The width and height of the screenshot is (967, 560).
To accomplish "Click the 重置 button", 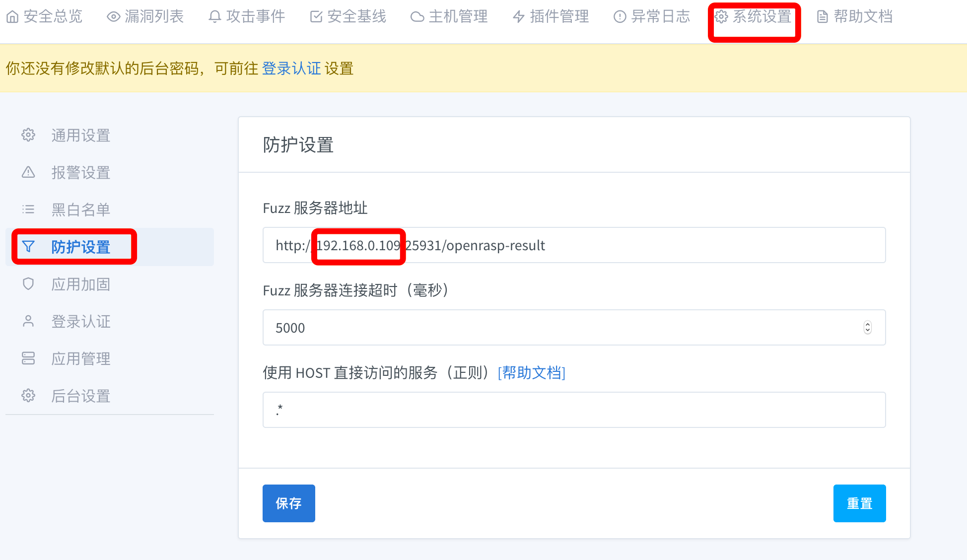I will pos(859,503).
